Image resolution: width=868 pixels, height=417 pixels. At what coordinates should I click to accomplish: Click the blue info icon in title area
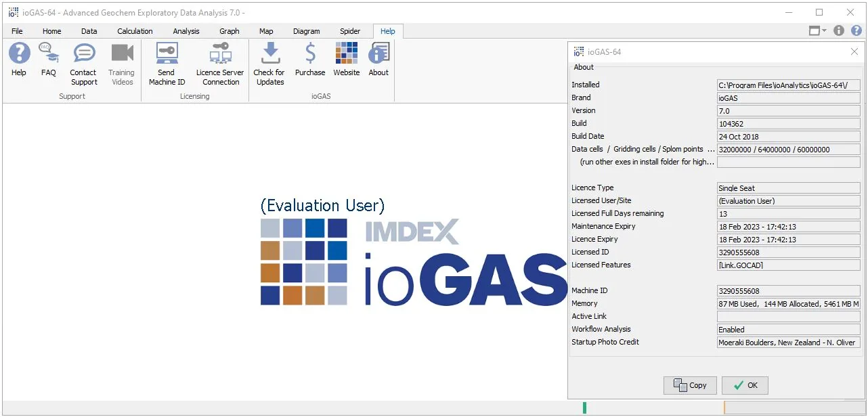click(839, 30)
